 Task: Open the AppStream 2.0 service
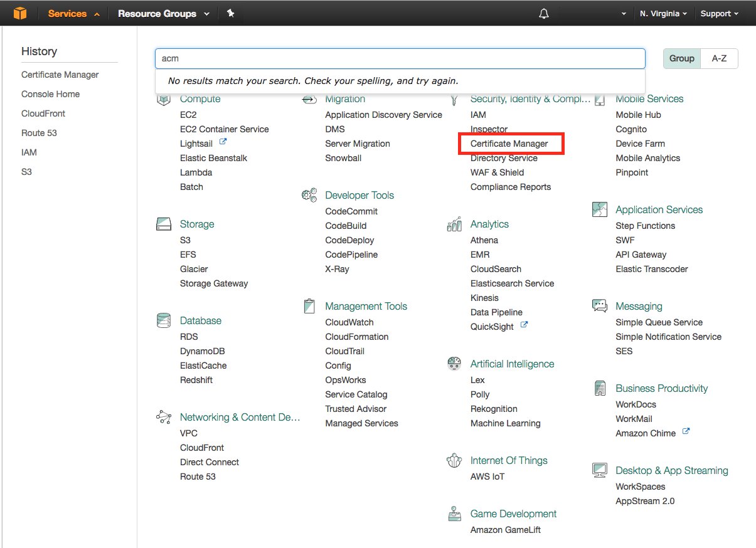645,501
